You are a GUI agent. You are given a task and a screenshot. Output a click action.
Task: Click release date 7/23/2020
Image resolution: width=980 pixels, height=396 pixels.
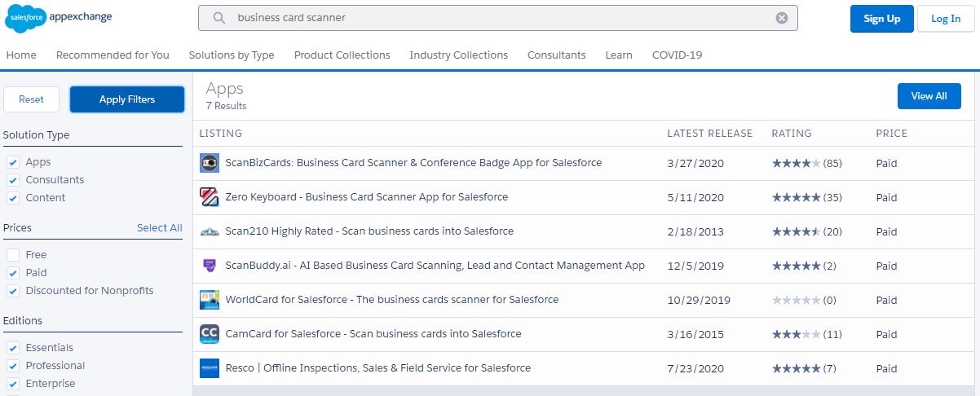coord(695,368)
